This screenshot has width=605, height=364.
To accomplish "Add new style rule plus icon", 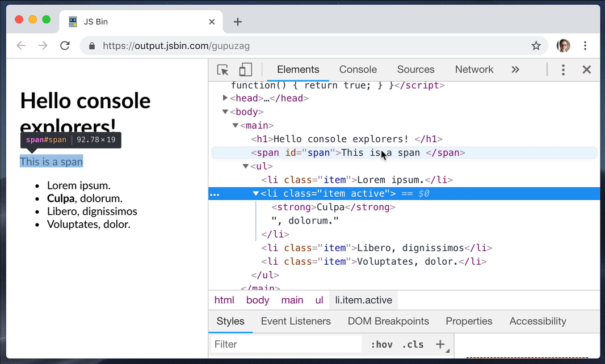I will click(440, 344).
